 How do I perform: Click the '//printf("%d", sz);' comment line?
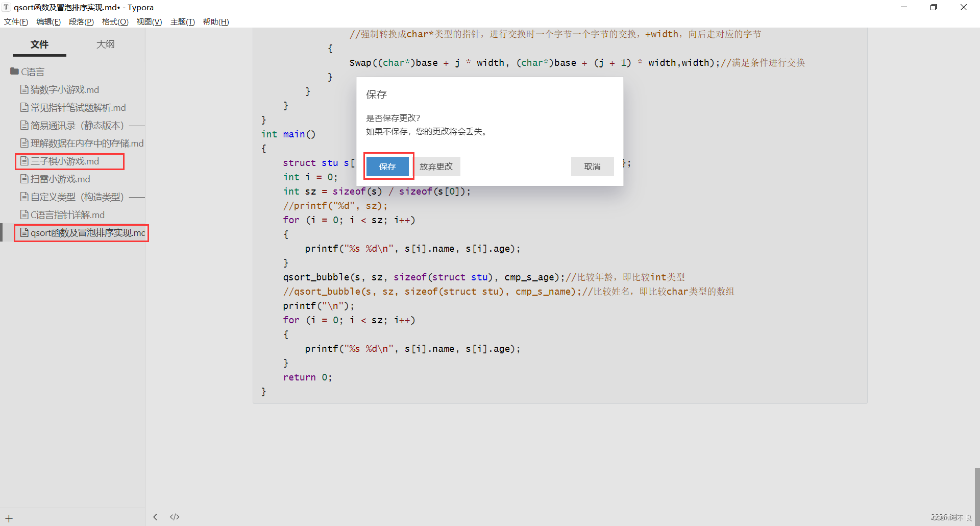(335, 206)
